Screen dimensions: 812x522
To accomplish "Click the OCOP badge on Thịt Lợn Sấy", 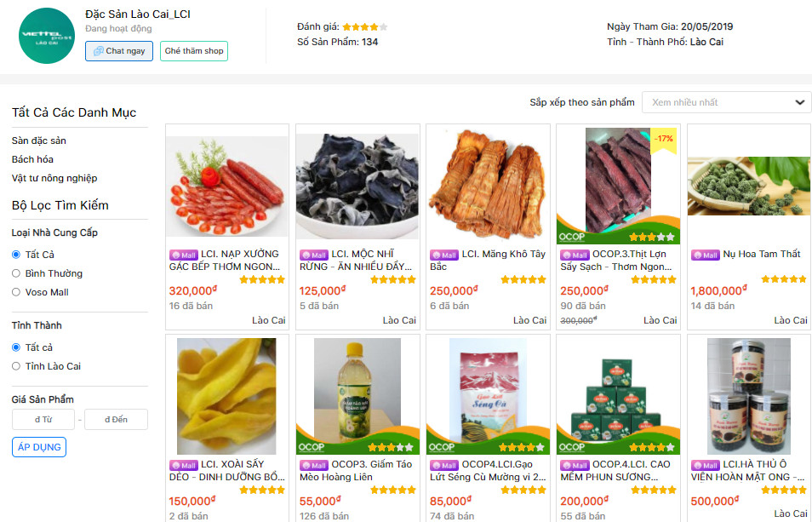I will click(571, 237).
